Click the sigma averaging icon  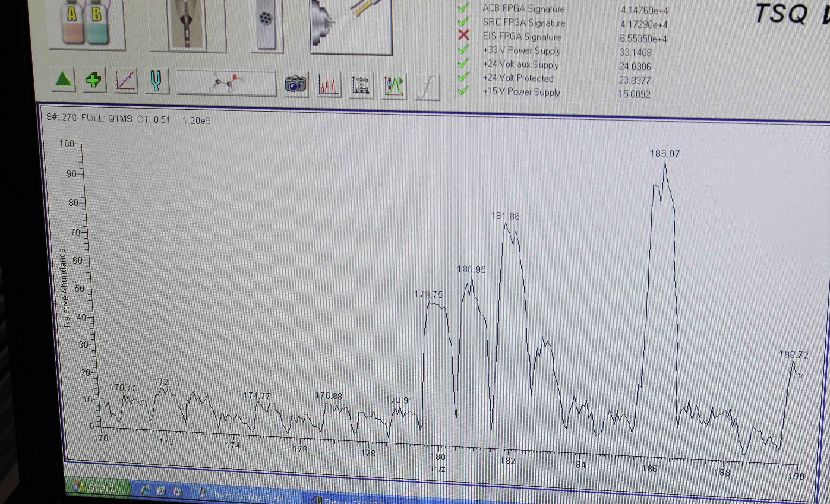361,86
